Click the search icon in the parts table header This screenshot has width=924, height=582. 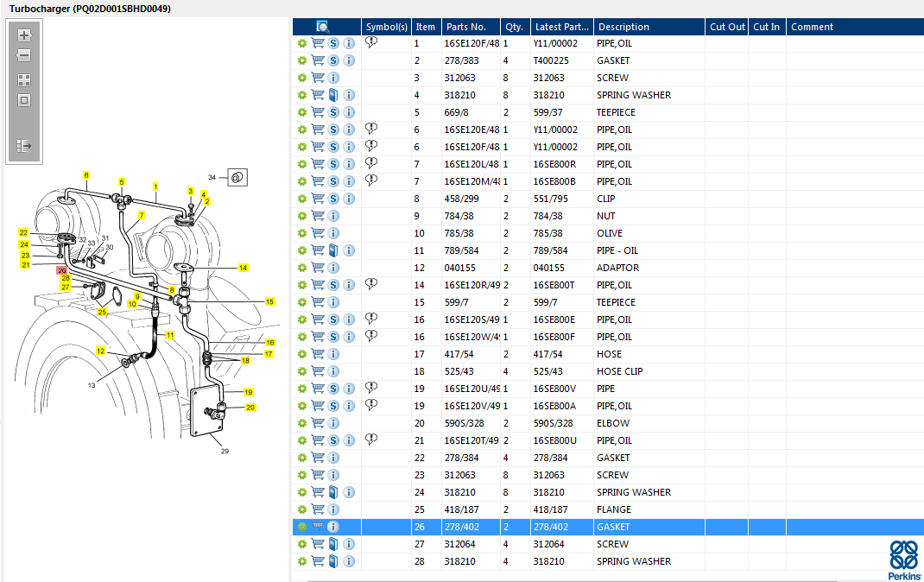pyautogui.click(x=323, y=27)
